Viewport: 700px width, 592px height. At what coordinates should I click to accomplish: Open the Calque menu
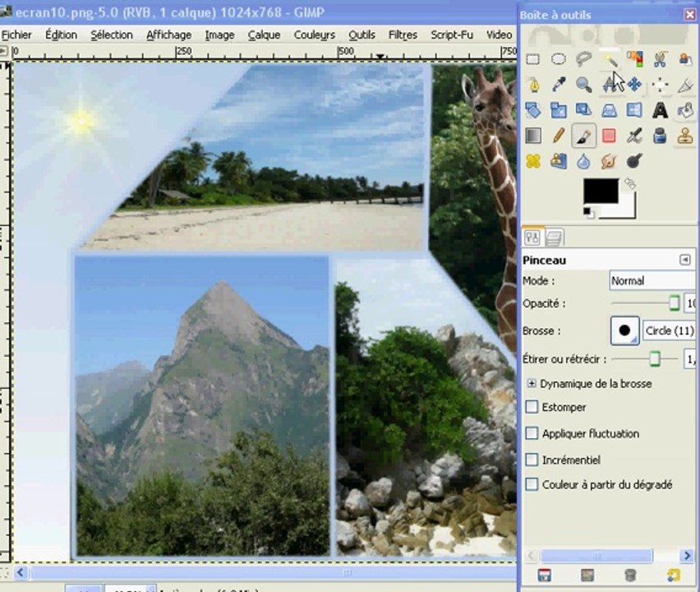click(264, 35)
